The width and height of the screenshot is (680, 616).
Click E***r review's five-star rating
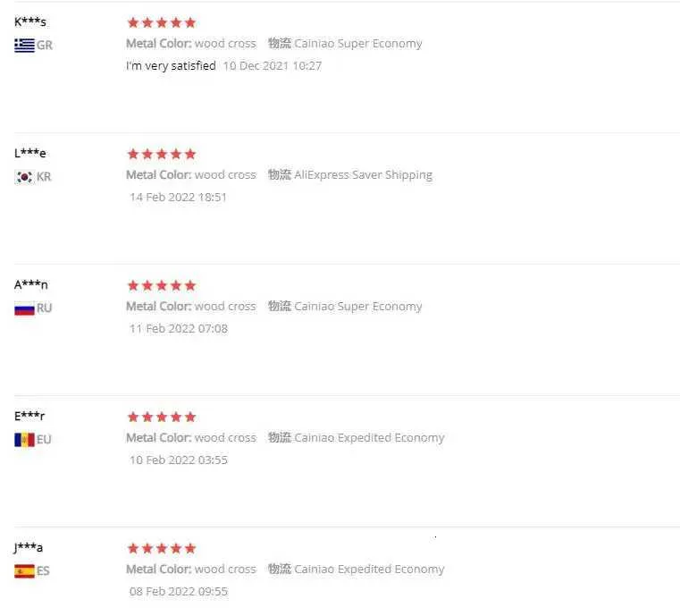[x=162, y=417]
